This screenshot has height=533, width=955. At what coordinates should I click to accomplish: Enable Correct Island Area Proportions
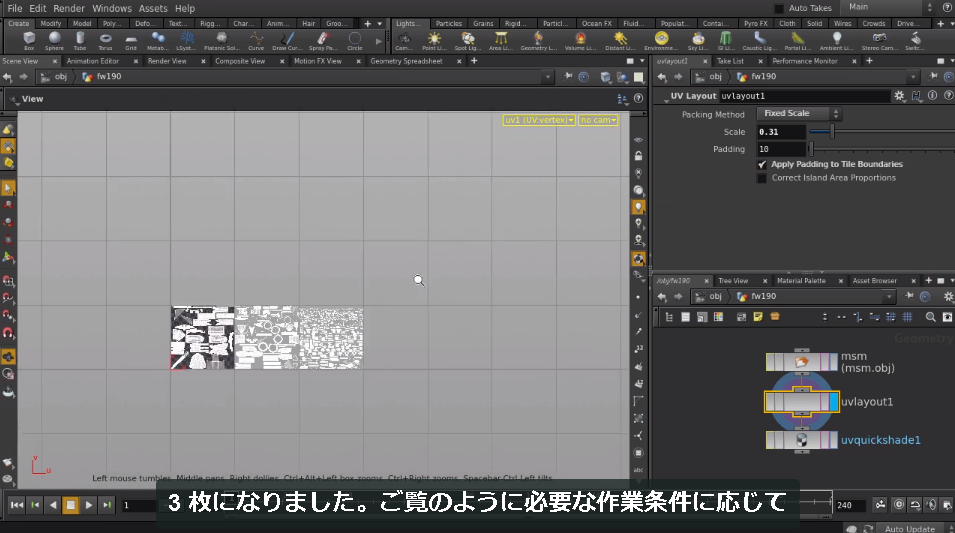(x=761, y=178)
